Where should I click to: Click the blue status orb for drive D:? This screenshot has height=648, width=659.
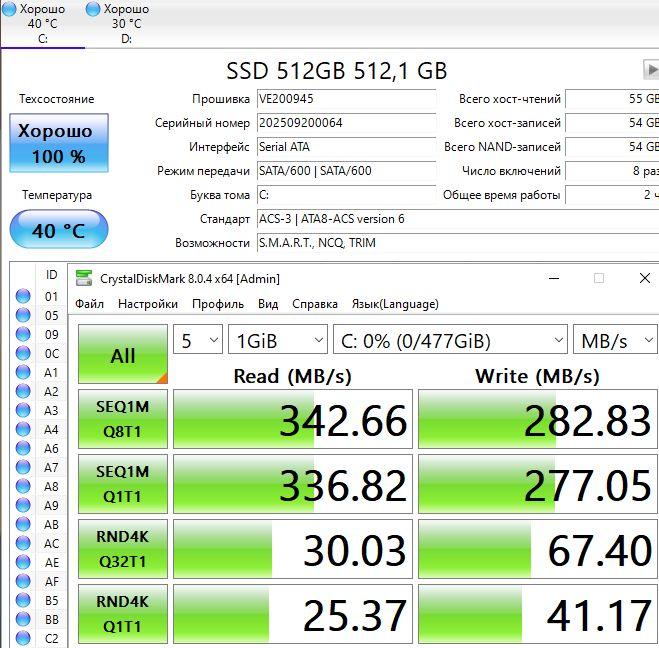click(x=93, y=9)
